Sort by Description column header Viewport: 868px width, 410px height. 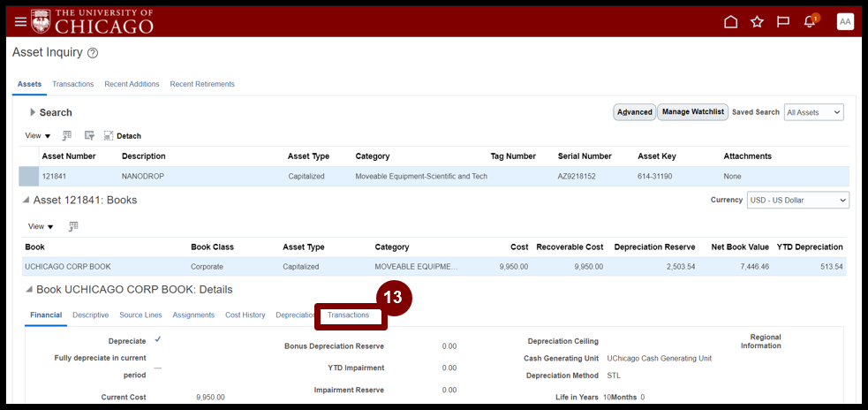point(143,156)
